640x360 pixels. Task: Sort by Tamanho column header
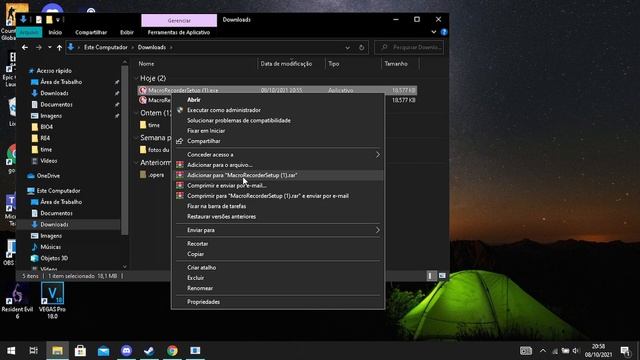(x=396, y=64)
